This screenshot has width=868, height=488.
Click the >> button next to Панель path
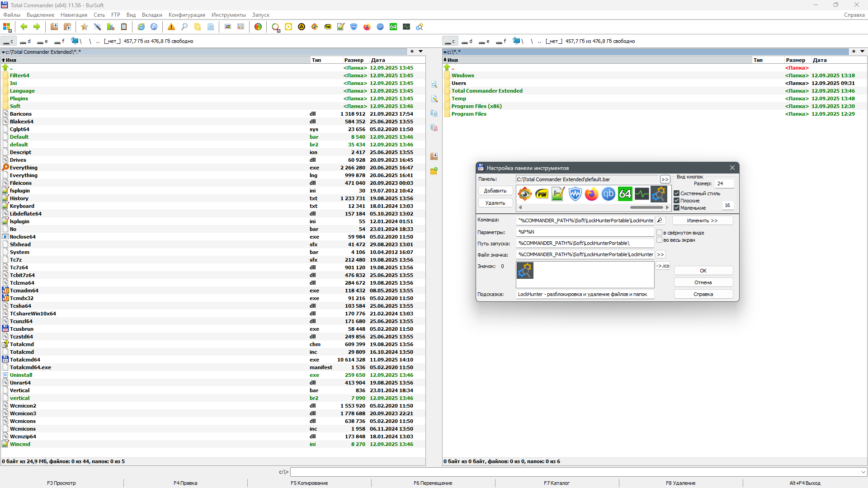pos(665,179)
